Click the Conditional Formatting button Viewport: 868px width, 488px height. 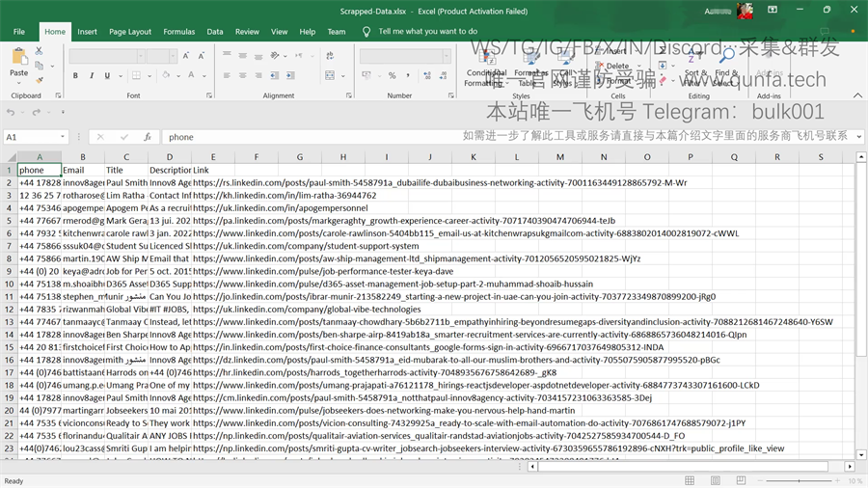pos(485,69)
